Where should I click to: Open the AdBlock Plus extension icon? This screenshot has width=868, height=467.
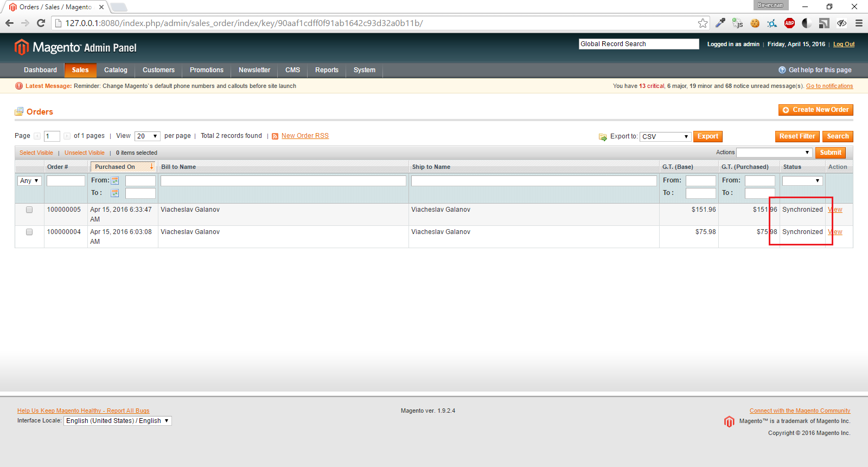[789, 23]
